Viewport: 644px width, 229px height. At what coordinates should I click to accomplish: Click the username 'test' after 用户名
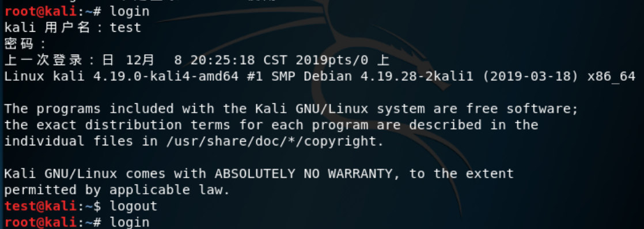(x=125, y=28)
